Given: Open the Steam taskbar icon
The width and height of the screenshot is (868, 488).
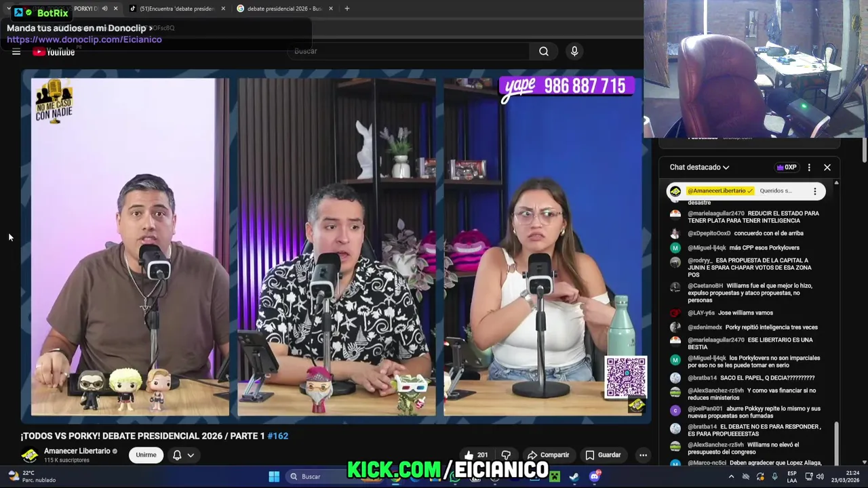Looking at the screenshot, I should tap(574, 476).
